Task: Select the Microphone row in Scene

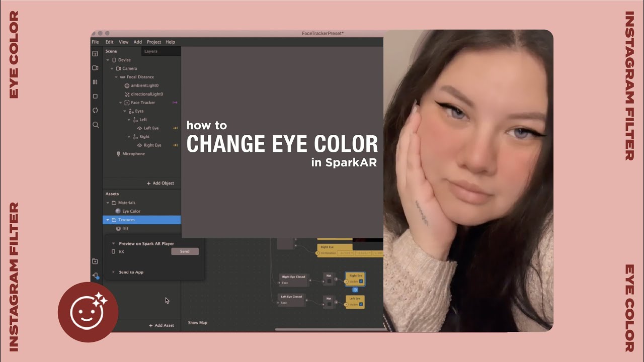Action: tap(141, 154)
